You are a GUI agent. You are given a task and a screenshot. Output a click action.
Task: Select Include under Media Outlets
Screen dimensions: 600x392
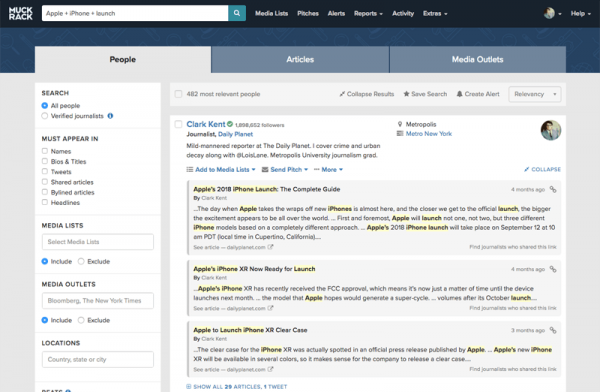(x=45, y=320)
